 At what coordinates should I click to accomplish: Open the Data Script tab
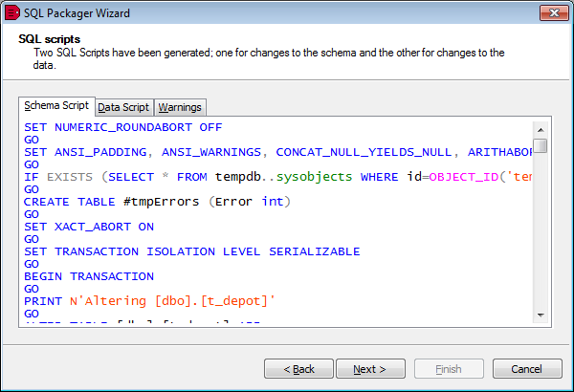(x=123, y=107)
